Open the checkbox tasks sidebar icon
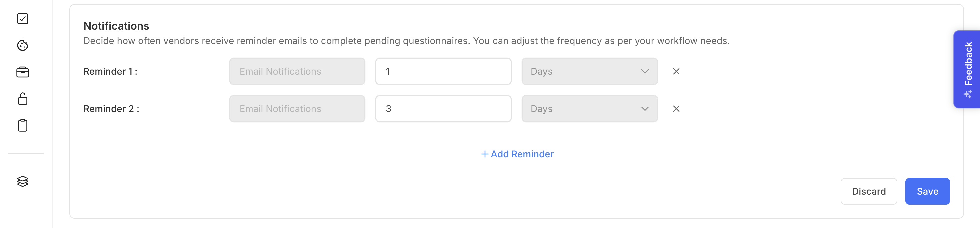 pyautogui.click(x=22, y=19)
